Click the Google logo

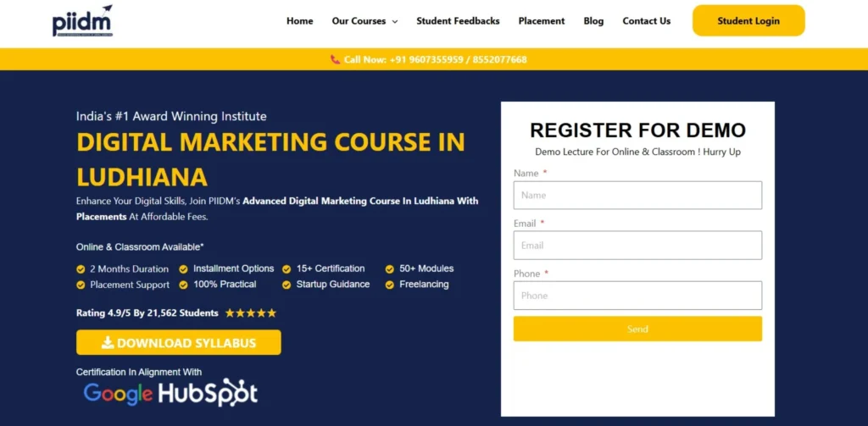[x=118, y=393]
